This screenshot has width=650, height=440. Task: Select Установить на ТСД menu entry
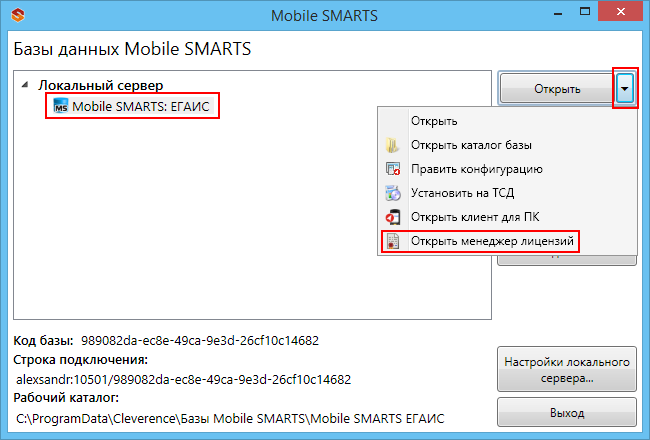click(507, 193)
